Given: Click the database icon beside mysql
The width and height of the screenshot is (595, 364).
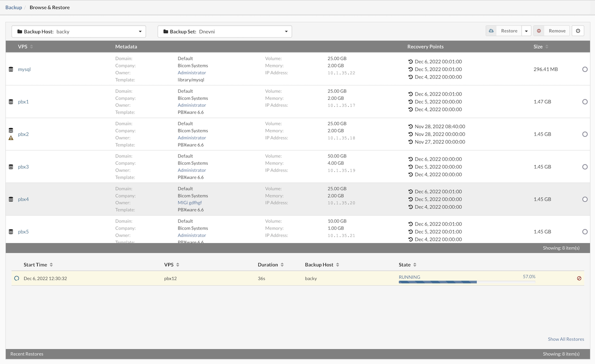Looking at the screenshot, I should (11, 69).
